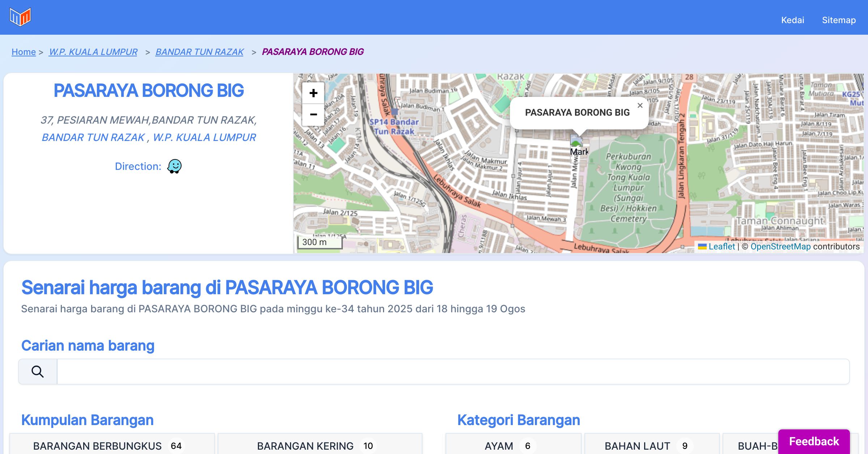Zoom out on the map
The image size is (868, 454).
tap(313, 115)
